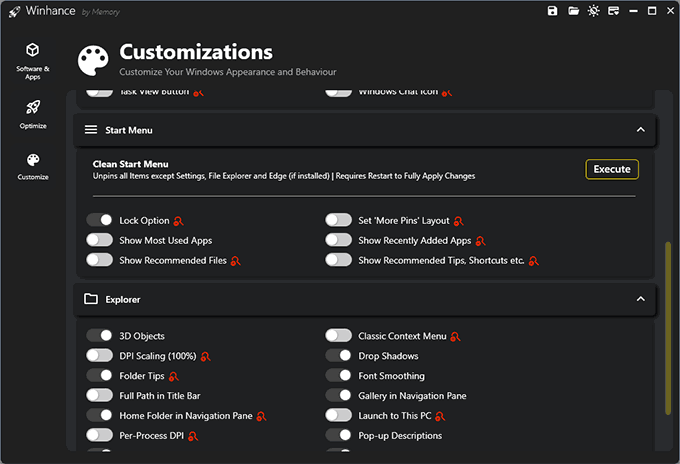Go to the Optimize rocket section
The height and width of the screenshot is (464, 680).
pyautogui.click(x=33, y=114)
